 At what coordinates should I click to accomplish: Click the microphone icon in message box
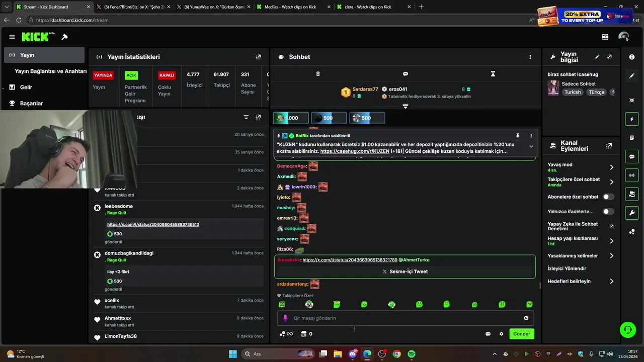(x=285, y=318)
